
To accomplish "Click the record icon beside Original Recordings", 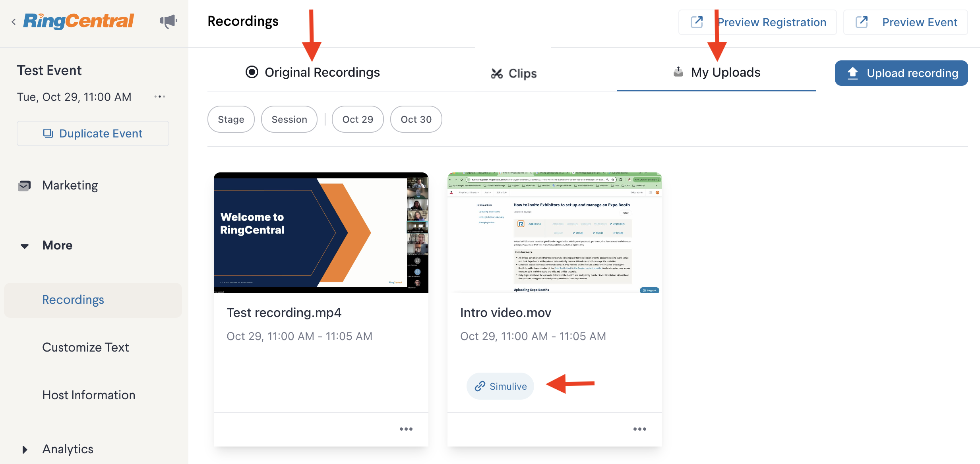I will click(252, 72).
